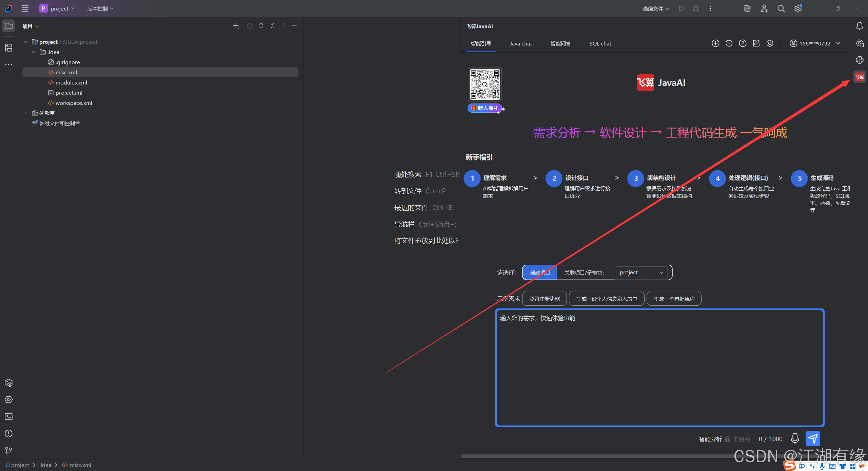This screenshot has height=471, width=868.
Task: Open Search Everywhere magnifier
Action: [781, 8]
